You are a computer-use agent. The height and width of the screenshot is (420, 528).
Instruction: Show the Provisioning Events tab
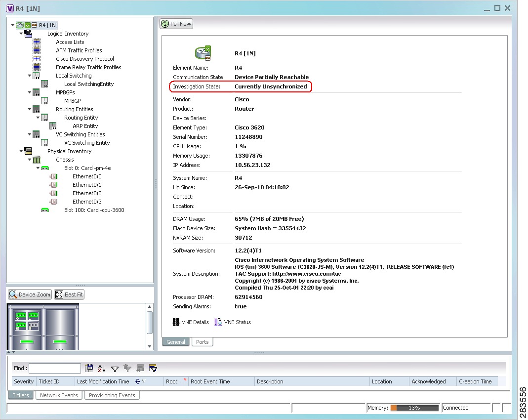[x=112, y=395]
